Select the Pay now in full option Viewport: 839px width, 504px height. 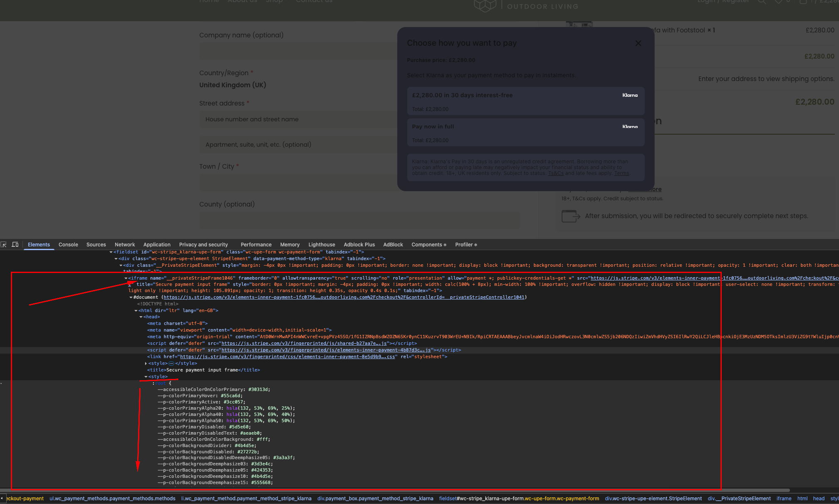point(526,132)
